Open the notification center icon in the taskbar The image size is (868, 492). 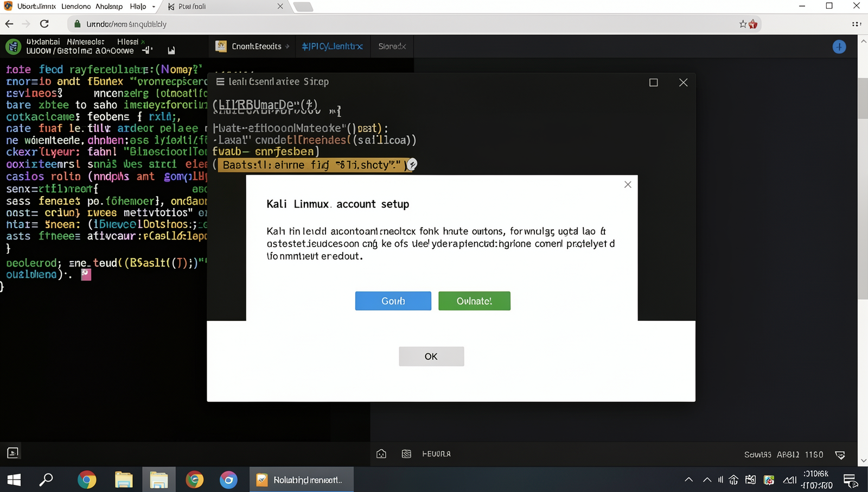(x=850, y=480)
